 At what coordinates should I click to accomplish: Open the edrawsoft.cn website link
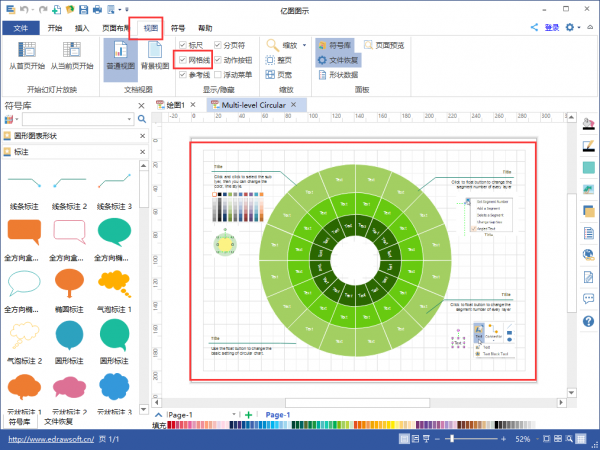click(50, 439)
